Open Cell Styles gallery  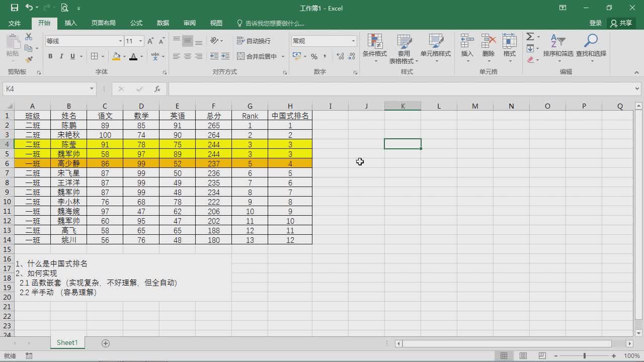(436, 49)
